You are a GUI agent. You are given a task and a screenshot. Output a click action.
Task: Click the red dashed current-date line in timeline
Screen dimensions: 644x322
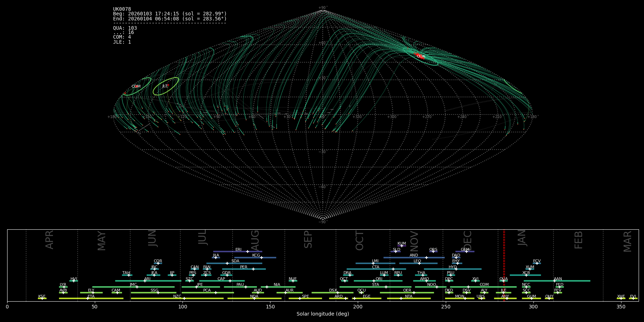504,265
